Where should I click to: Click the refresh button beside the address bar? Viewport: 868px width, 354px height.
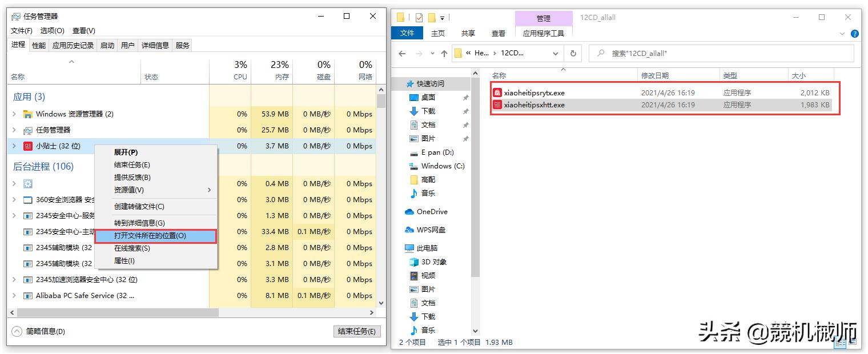(573, 54)
